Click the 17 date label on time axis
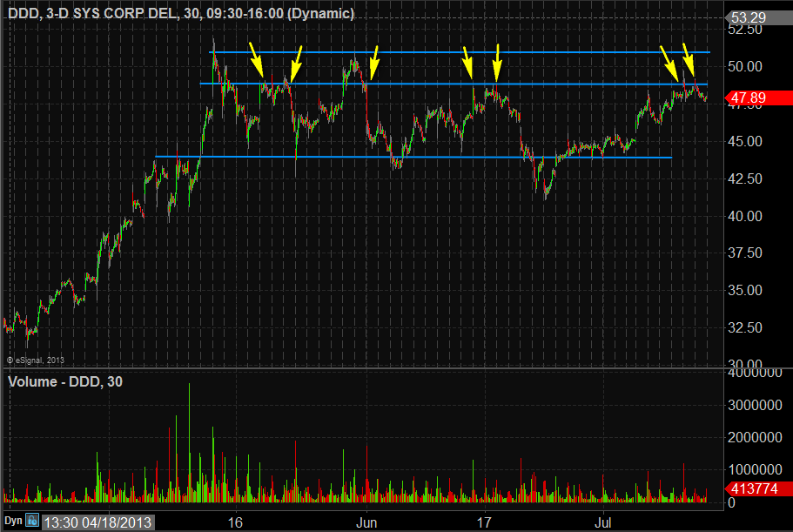 [484, 522]
